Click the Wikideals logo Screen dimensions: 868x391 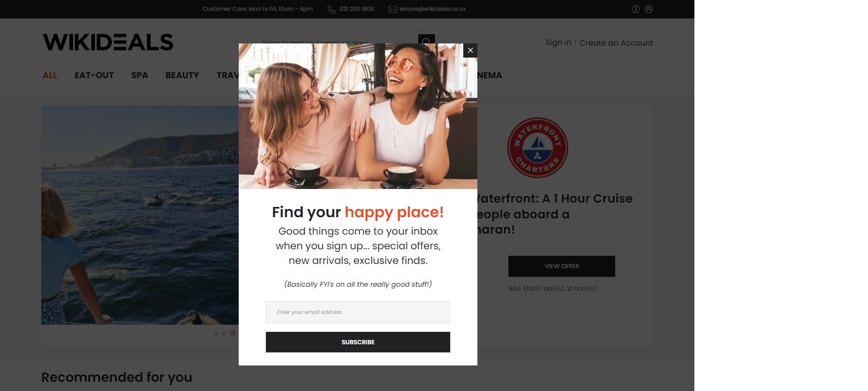click(108, 42)
